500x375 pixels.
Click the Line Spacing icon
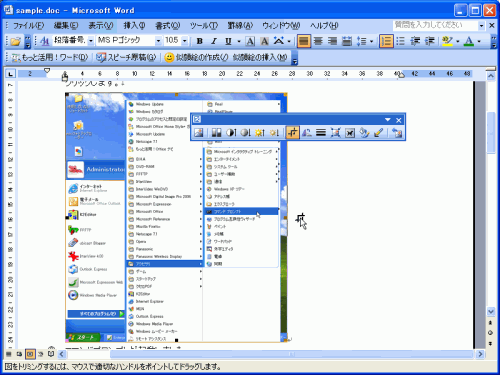pyautogui.click(x=361, y=41)
